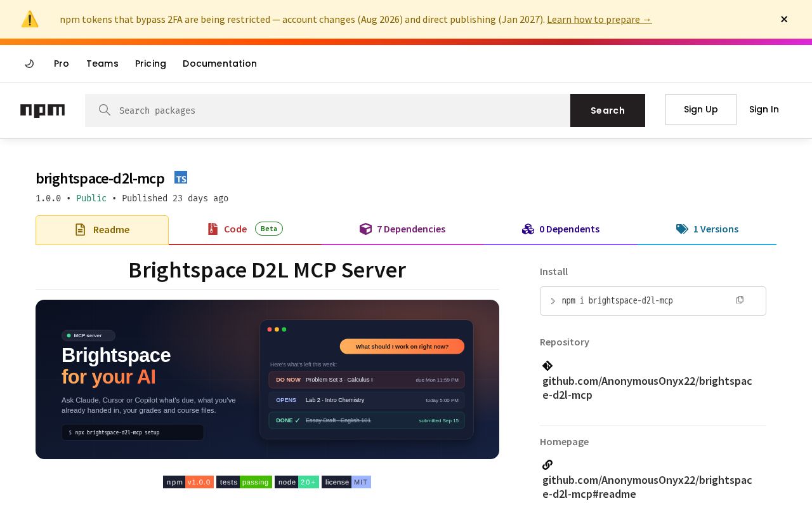Open the GitHub repository link
812x508 pixels.
coord(647,388)
